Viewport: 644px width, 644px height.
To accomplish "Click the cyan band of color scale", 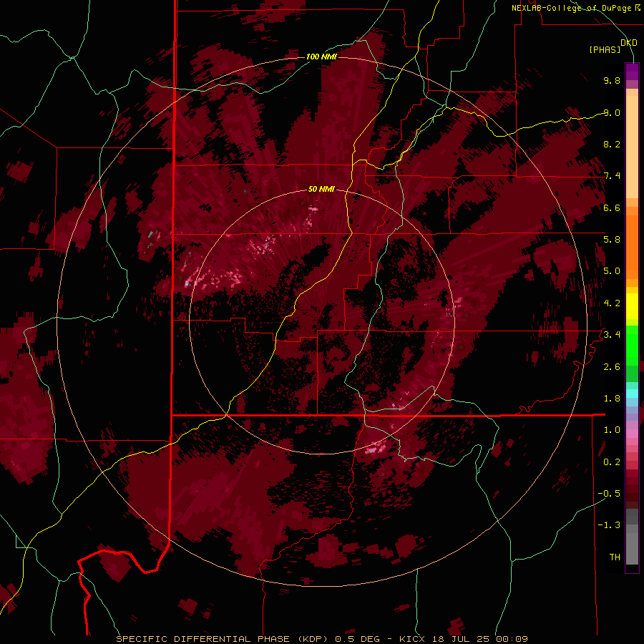I will 632,394.
